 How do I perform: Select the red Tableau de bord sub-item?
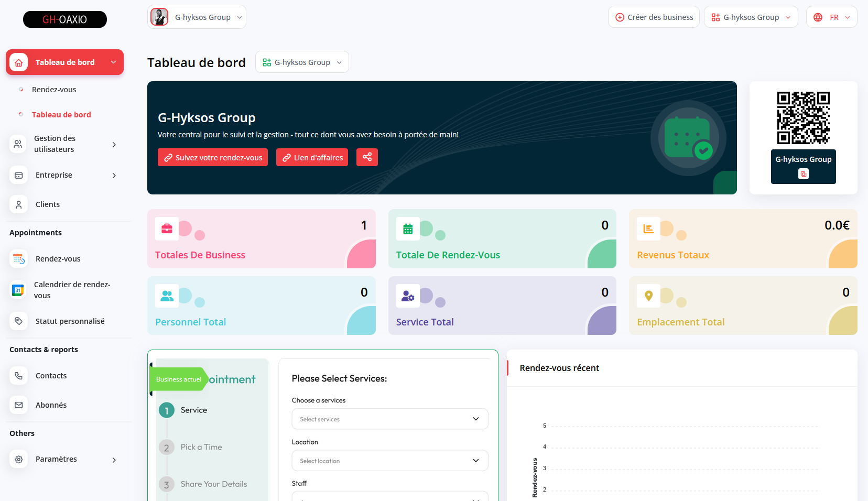61,115
